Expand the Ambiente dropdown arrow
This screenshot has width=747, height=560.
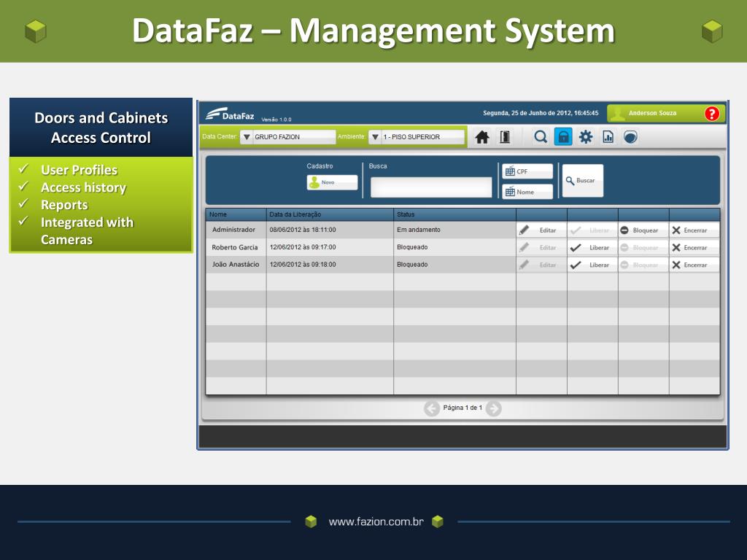pyautogui.click(x=375, y=136)
